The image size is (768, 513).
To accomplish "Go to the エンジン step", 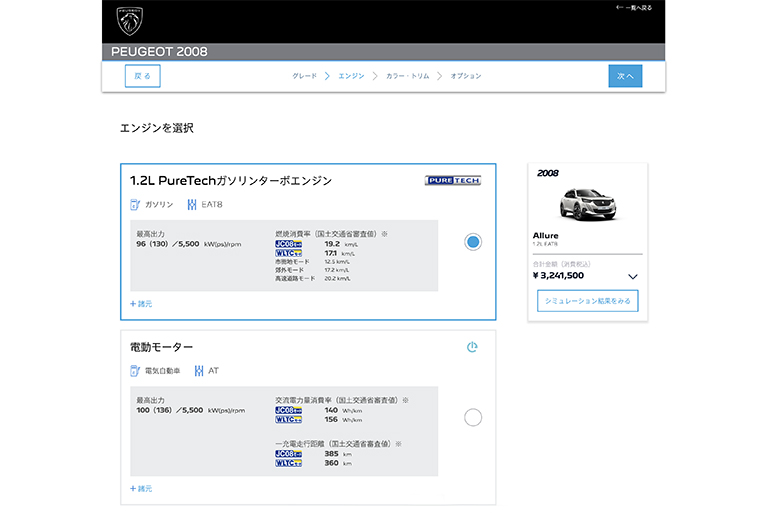I will pos(351,76).
